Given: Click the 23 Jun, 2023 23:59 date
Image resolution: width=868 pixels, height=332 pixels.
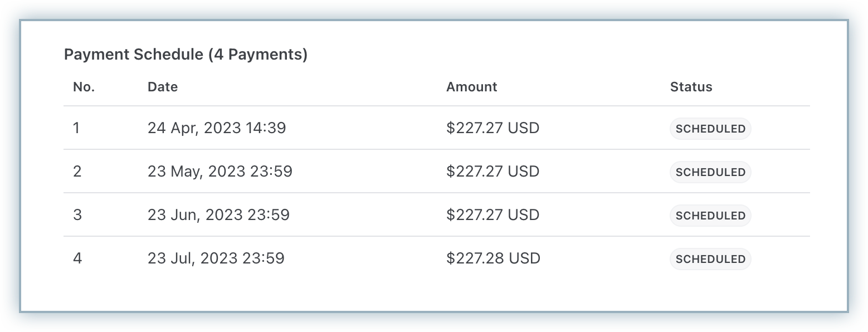Looking at the screenshot, I should click(218, 215).
